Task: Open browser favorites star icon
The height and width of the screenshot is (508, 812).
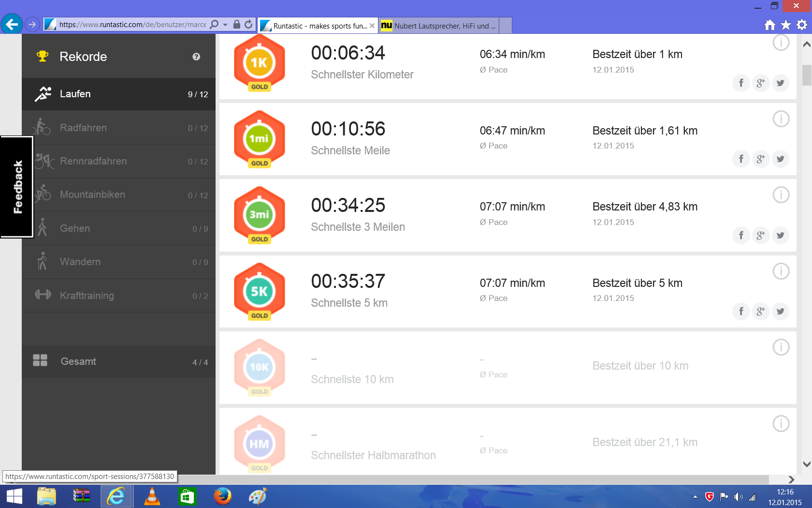Action: pyautogui.click(x=786, y=25)
